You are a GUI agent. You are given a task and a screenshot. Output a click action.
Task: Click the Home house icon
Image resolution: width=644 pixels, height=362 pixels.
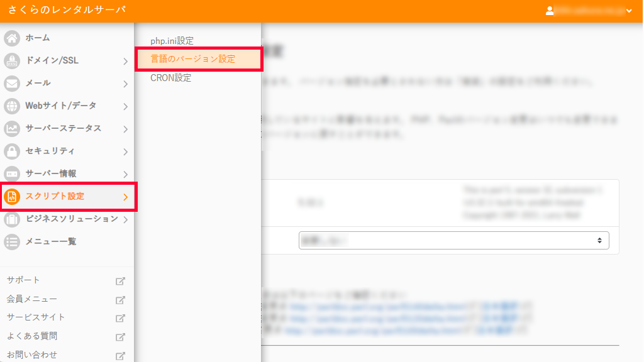pos(12,38)
